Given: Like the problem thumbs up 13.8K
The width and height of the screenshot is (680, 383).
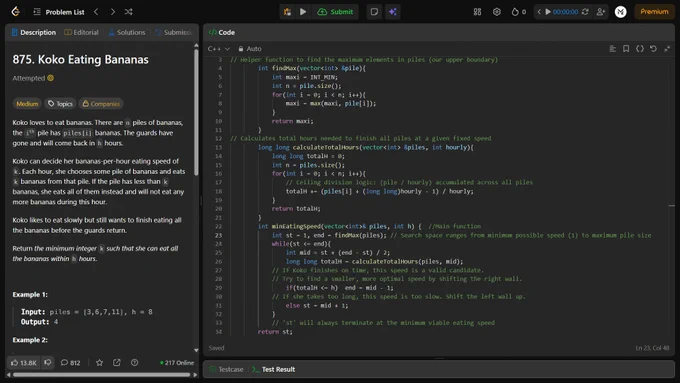Looking at the screenshot, I should coord(24,363).
